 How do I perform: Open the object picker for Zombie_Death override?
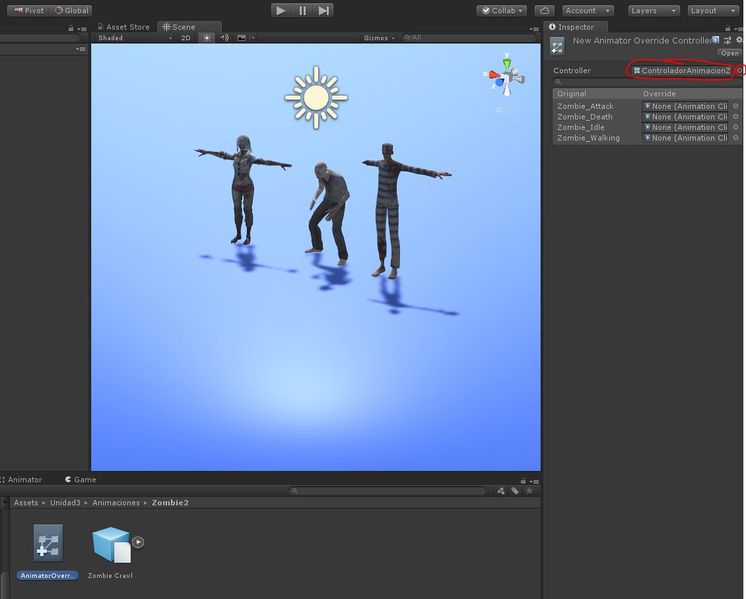coord(736,117)
